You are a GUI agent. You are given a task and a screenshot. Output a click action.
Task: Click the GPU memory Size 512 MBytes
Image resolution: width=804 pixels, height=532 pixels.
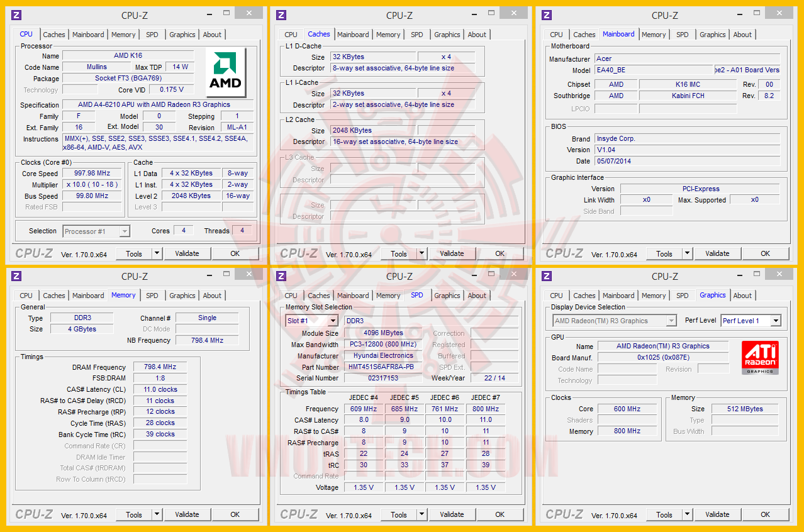(745, 409)
